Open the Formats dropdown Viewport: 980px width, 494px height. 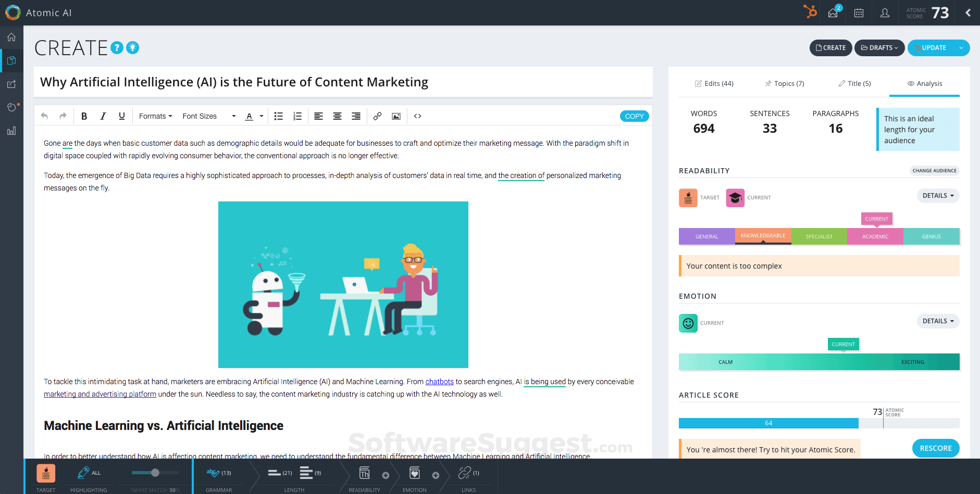(154, 116)
